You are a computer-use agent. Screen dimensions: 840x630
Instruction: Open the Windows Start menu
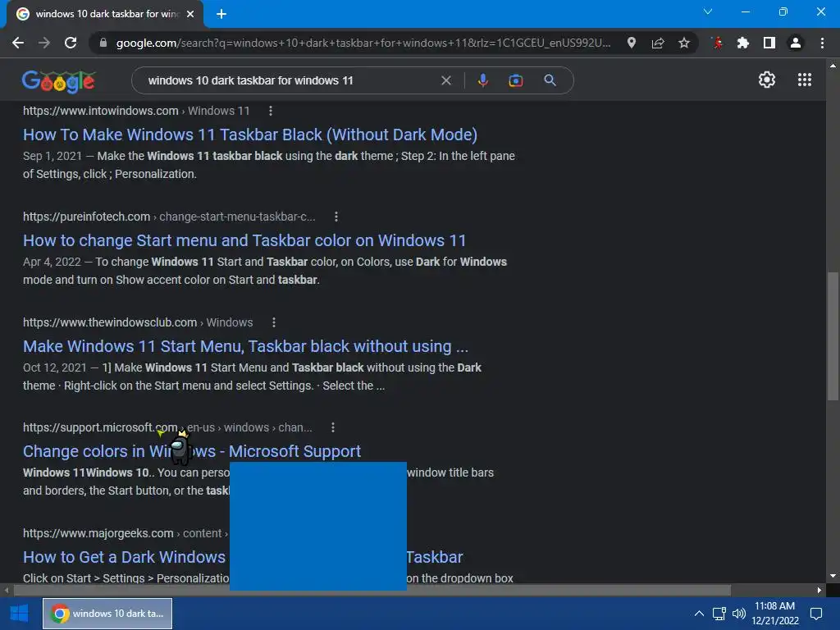20,614
